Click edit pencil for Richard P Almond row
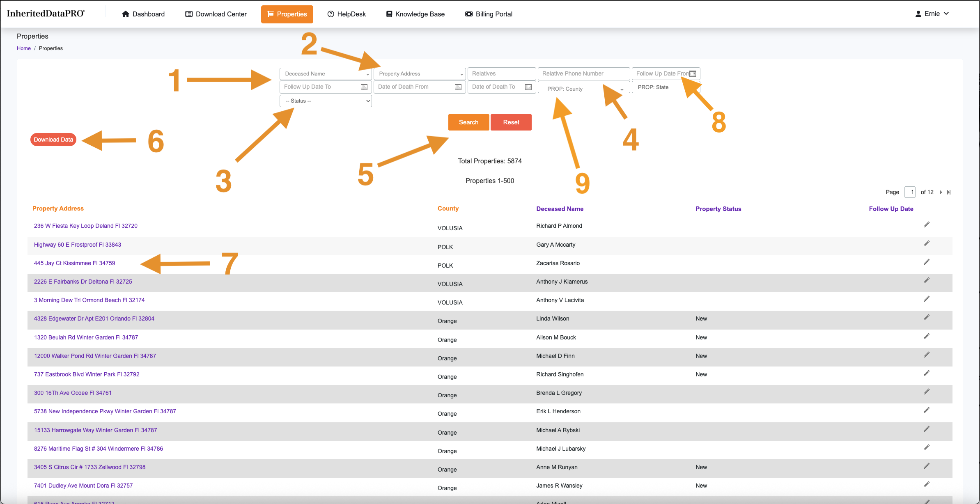The width and height of the screenshot is (980, 504). pos(927,225)
